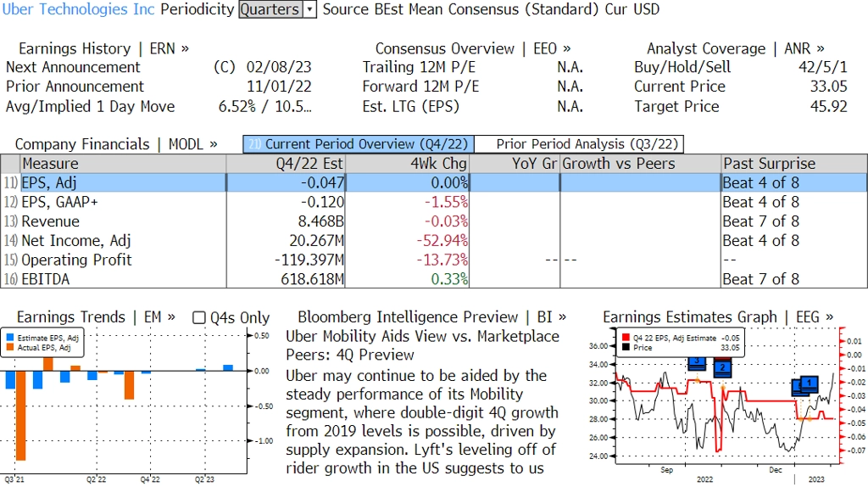Click the EBITDA estimate 618.618M value
The width and height of the screenshot is (868, 487).
[312, 279]
